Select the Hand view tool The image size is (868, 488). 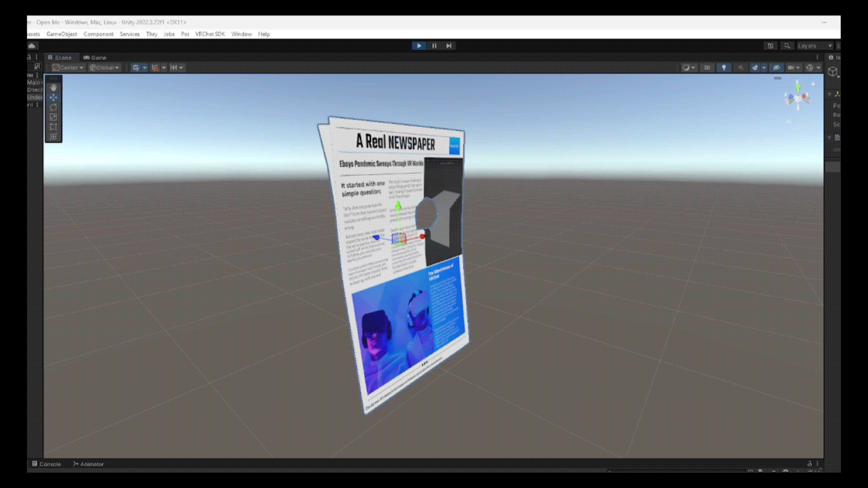point(53,88)
